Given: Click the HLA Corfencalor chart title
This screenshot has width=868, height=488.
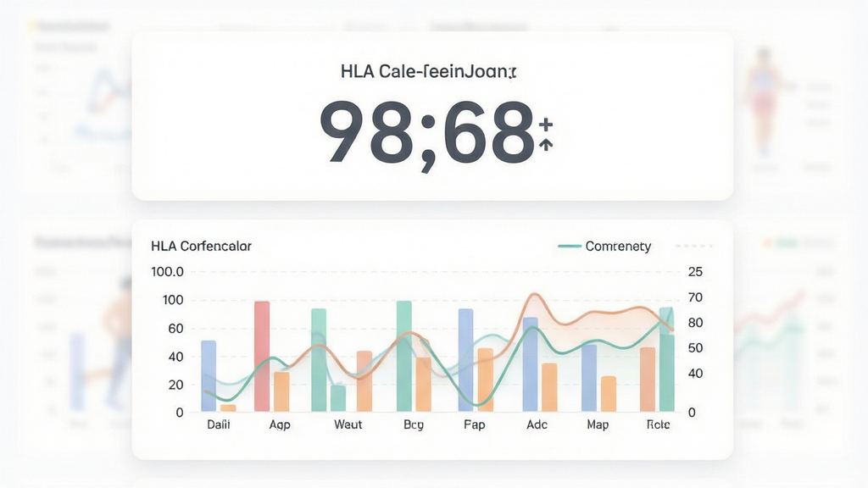Looking at the screenshot, I should coord(201,247).
